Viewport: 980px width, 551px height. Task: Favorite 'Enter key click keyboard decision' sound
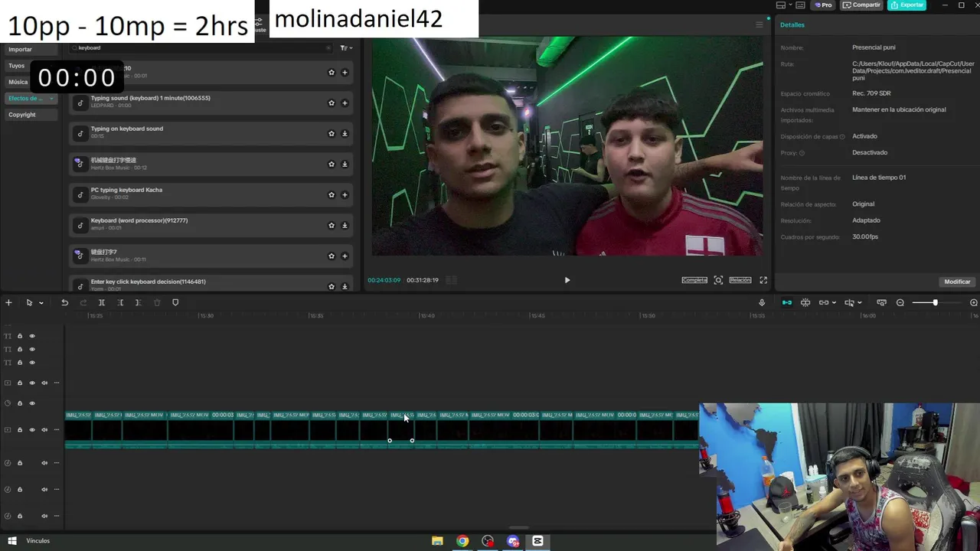pos(332,286)
